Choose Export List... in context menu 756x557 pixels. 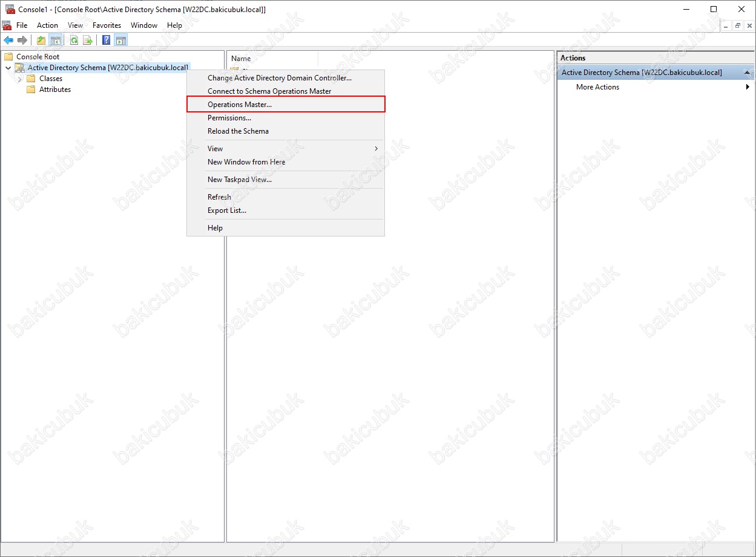coord(286,210)
